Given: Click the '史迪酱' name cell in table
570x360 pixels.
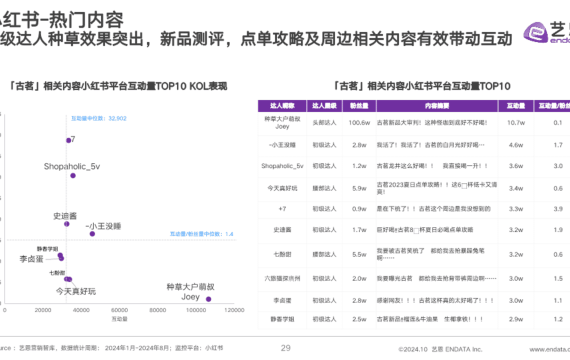Looking at the screenshot, I should pos(282,230).
